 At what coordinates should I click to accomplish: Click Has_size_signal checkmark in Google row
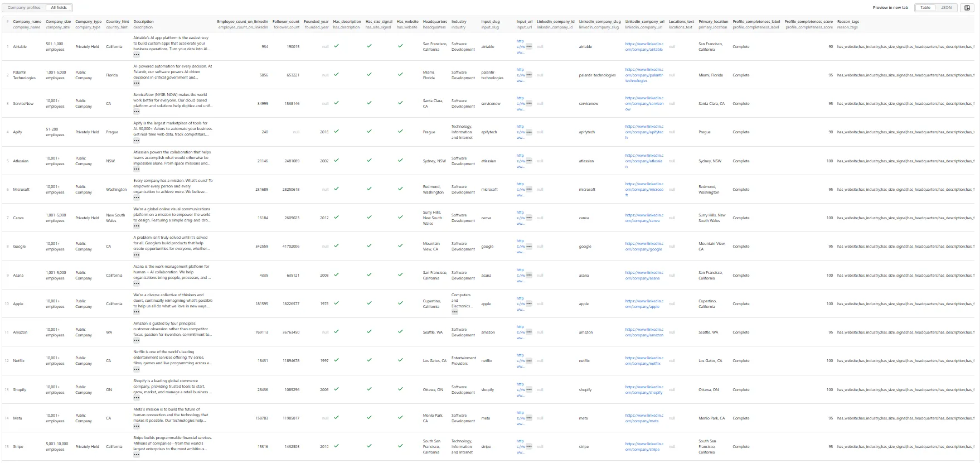369,245
